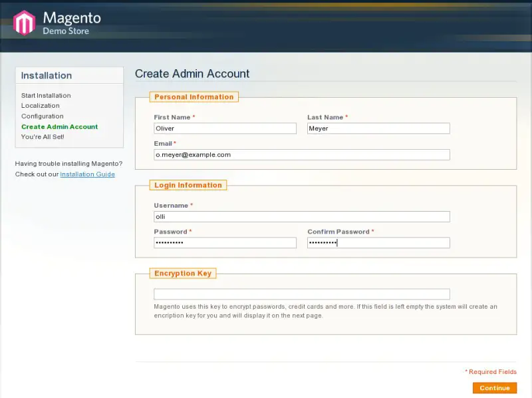Focus the Last Name field containing Meyer

click(378, 128)
